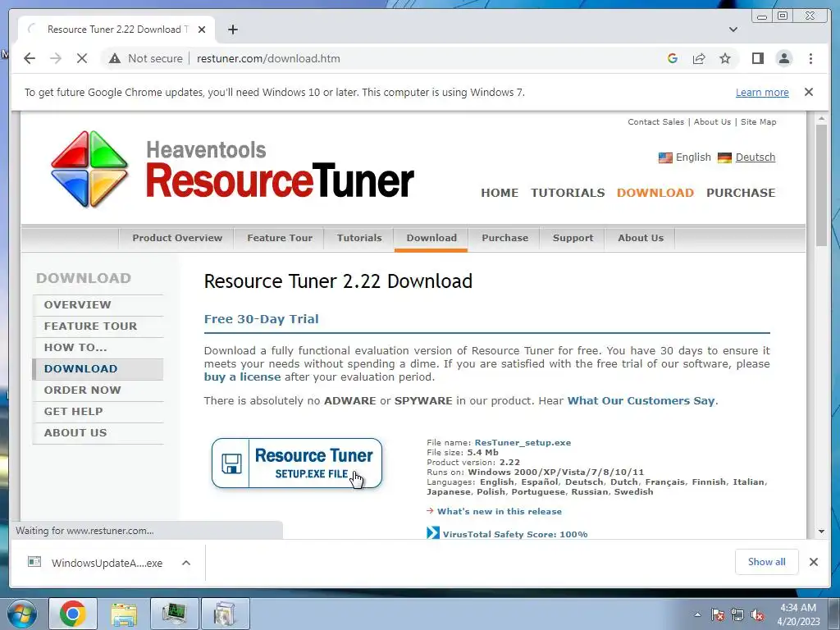Open the Support tab
The height and width of the screenshot is (630, 840).
pos(573,238)
